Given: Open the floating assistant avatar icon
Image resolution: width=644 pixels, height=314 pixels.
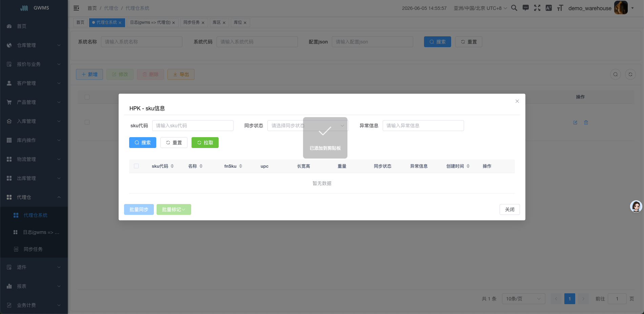Looking at the screenshot, I should point(636,206).
